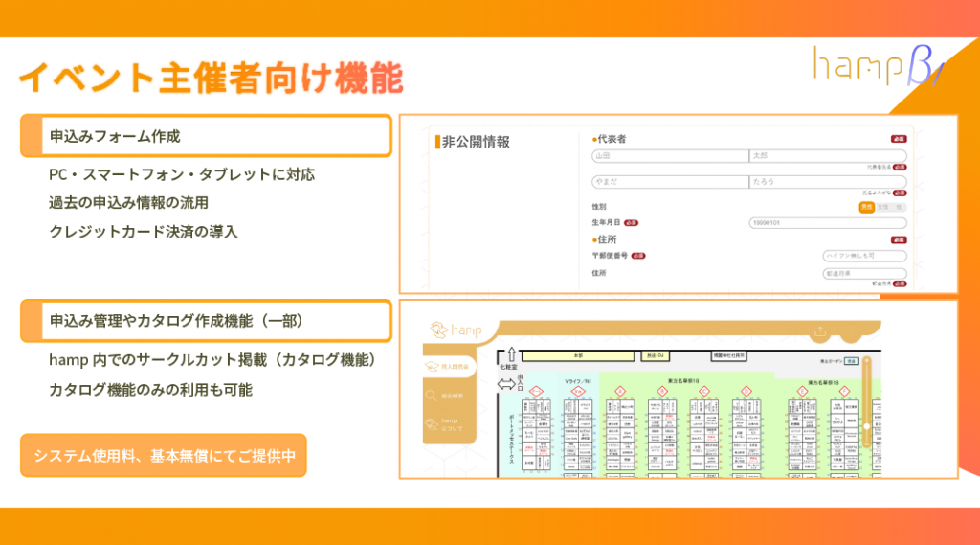Screen dimensions: 980x545
Task: Click the up arrow near 化粧室
Action: coord(511,354)
